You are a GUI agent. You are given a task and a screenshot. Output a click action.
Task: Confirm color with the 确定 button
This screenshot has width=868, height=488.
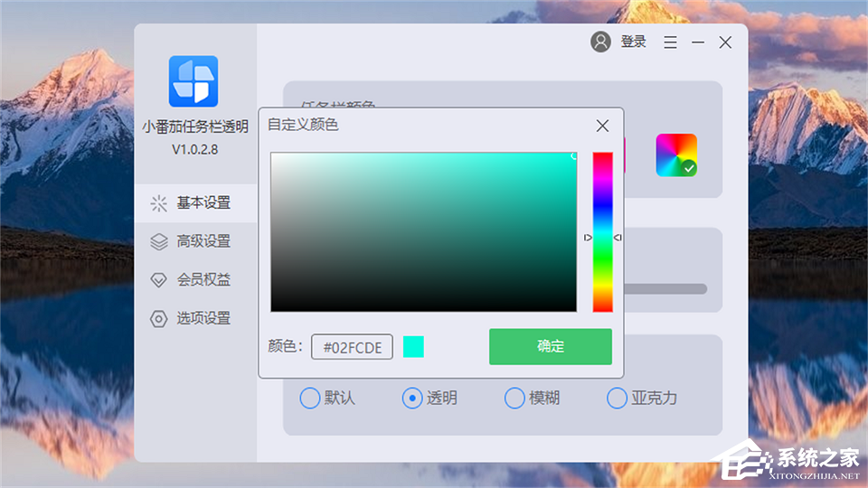coord(551,347)
